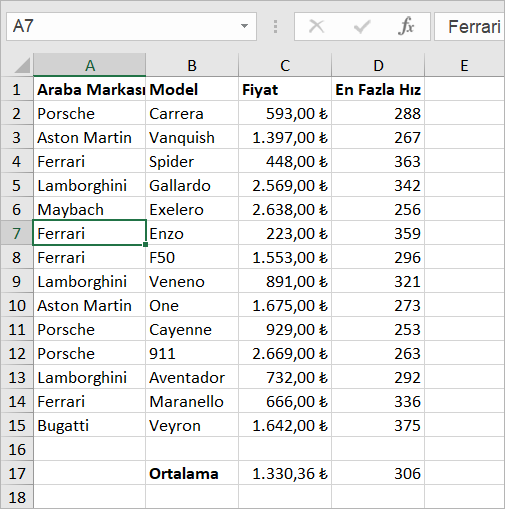Click the formula bar options dots handle
The image size is (505, 509).
(x=275, y=26)
